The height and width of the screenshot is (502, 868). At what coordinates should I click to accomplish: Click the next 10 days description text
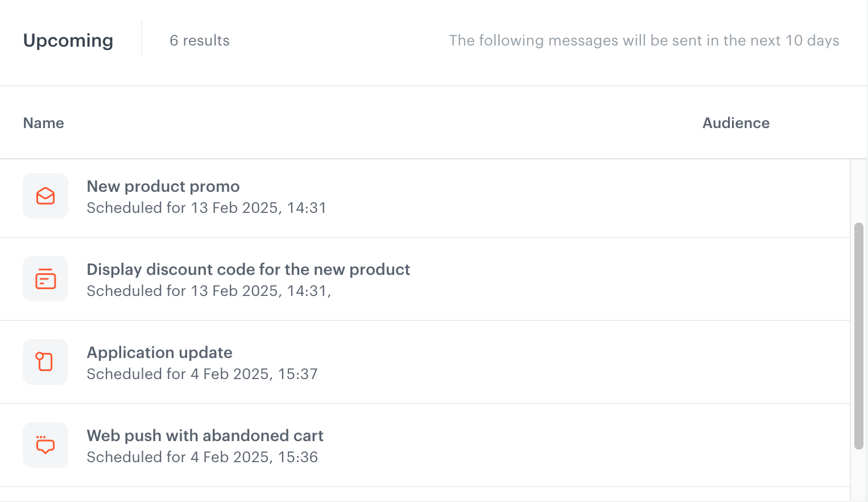point(644,40)
